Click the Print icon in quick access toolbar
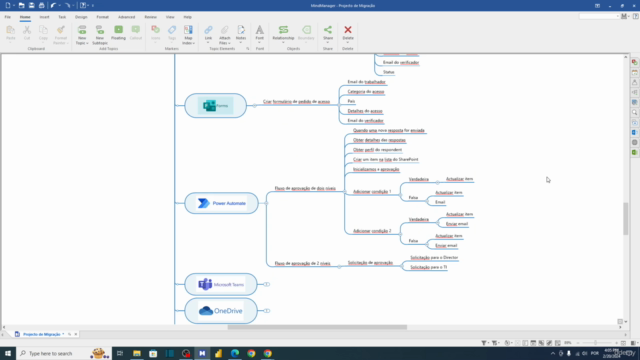Image resolution: width=640 pixels, height=360 pixels. 41,5
